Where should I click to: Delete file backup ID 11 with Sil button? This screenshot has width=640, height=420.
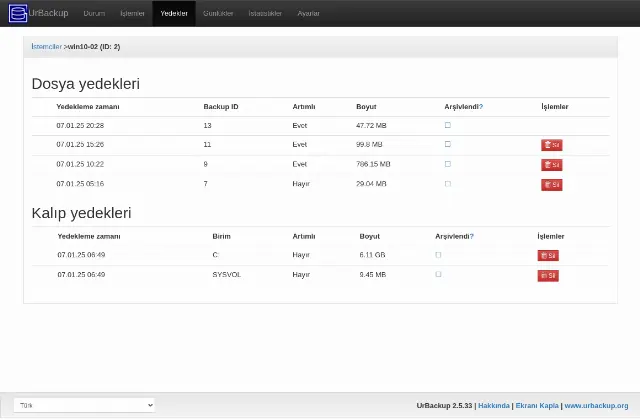[x=552, y=145]
